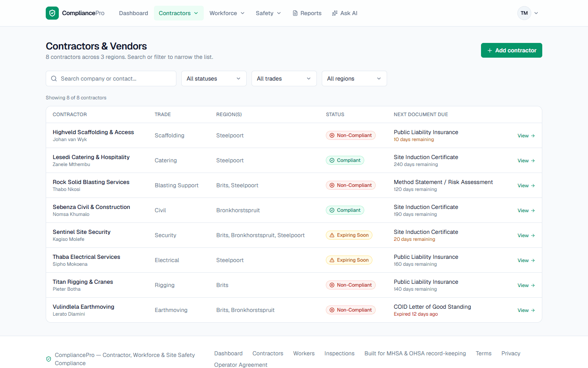Click 'Showing 8 of 8 contractors' text

(76, 98)
